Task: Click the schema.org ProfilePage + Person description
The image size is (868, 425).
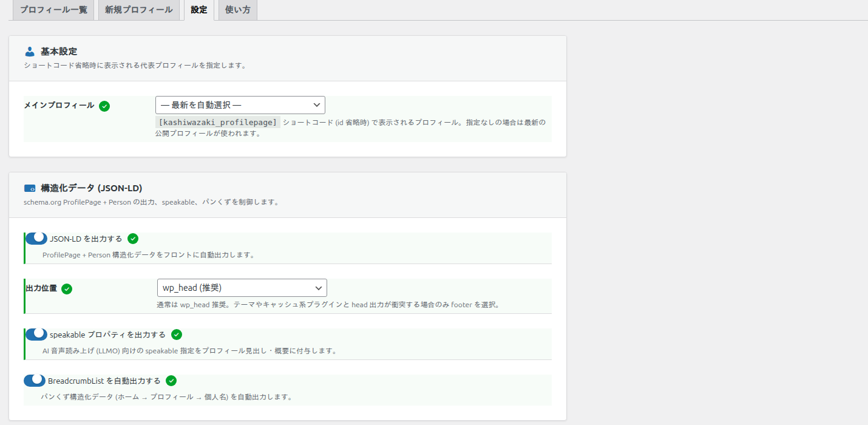Action: click(152, 202)
